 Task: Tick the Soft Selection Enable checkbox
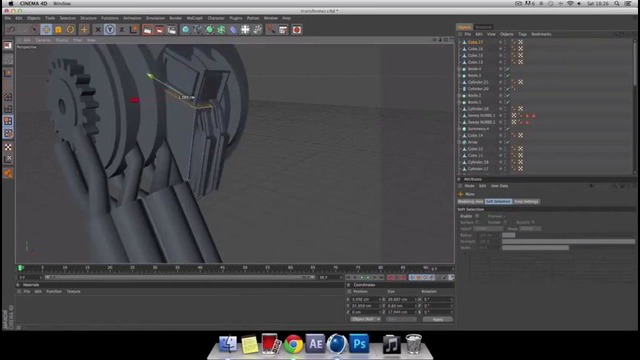tap(477, 216)
